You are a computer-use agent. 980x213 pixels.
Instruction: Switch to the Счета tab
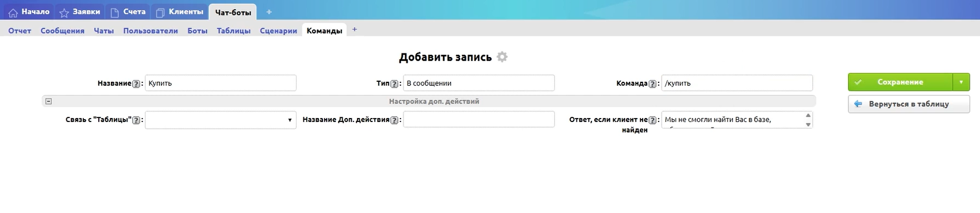(128, 12)
